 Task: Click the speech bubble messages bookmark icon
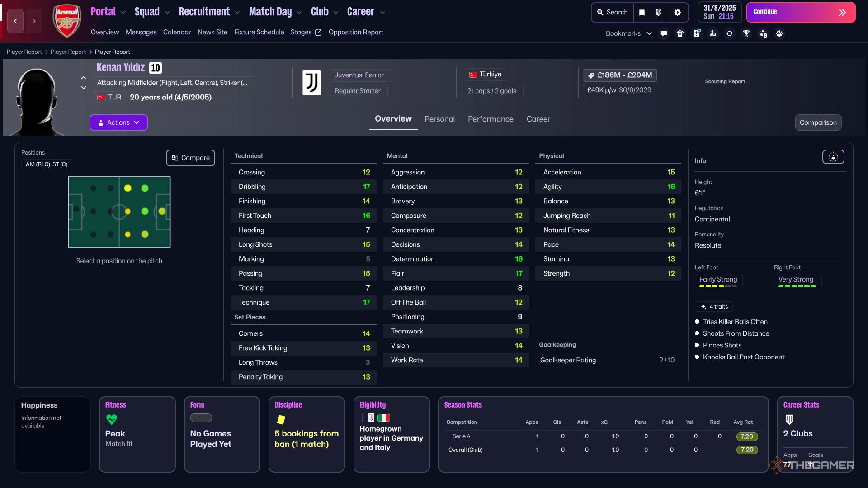coord(663,33)
